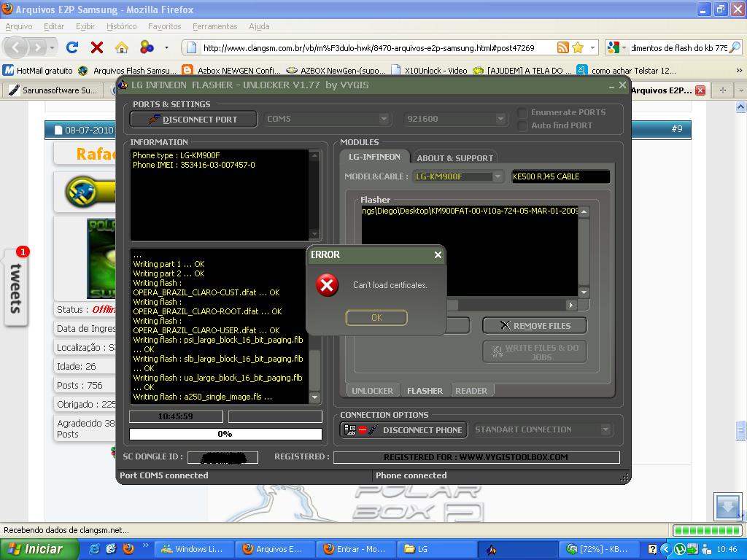This screenshot has height=560, width=747.
Task: Click the RSS feed icon in address bar
Action: point(563,47)
